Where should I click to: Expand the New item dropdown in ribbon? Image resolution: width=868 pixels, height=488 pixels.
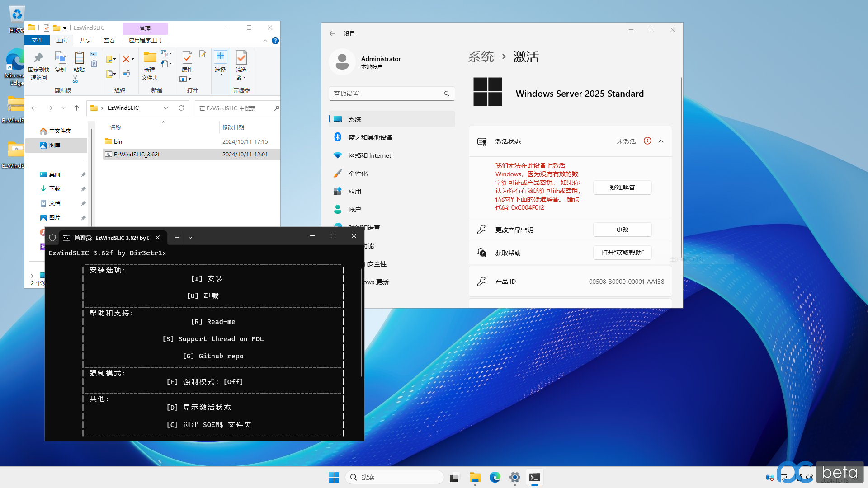(166, 54)
